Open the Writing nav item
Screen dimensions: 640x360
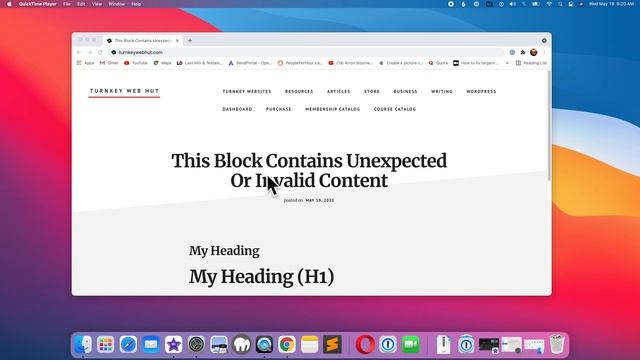coord(442,91)
